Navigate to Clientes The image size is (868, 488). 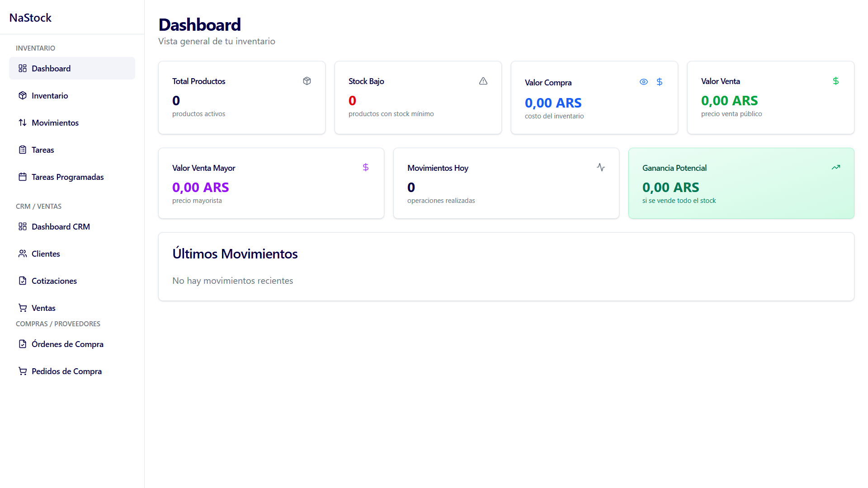click(x=46, y=253)
